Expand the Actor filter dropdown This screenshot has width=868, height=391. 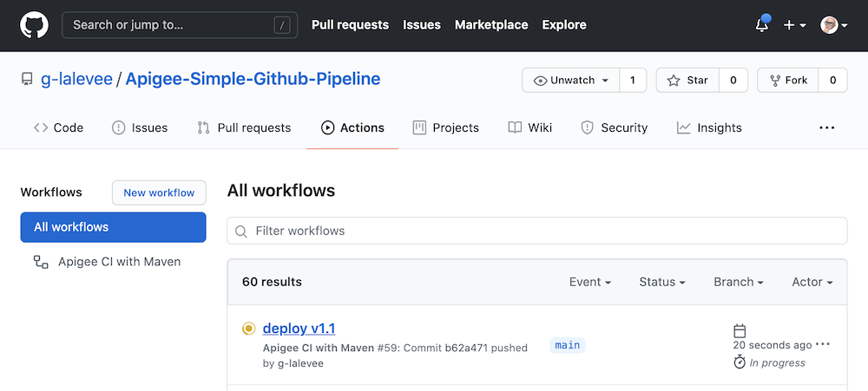812,282
